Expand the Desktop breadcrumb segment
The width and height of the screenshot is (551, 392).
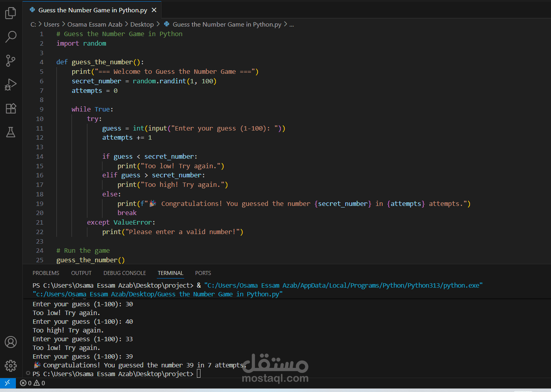coord(142,25)
